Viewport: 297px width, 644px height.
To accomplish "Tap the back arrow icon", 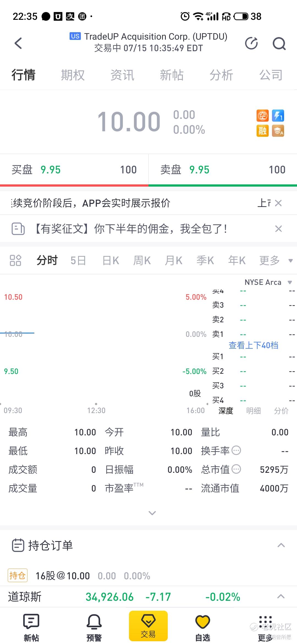I will coord(18,43).
